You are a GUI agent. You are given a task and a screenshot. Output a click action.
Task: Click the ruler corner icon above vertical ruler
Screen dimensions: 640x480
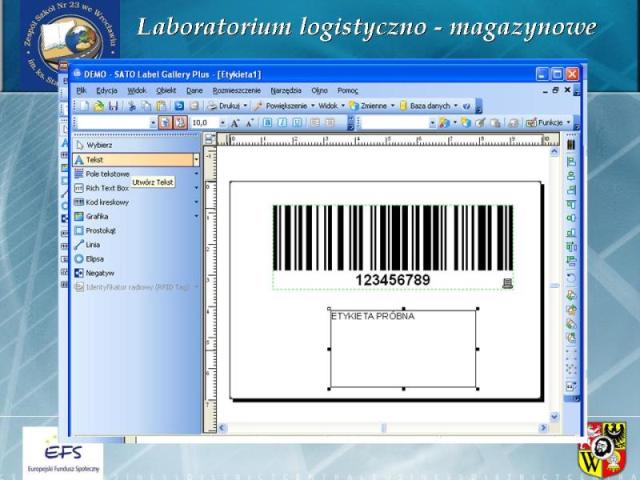click(209, 139)
